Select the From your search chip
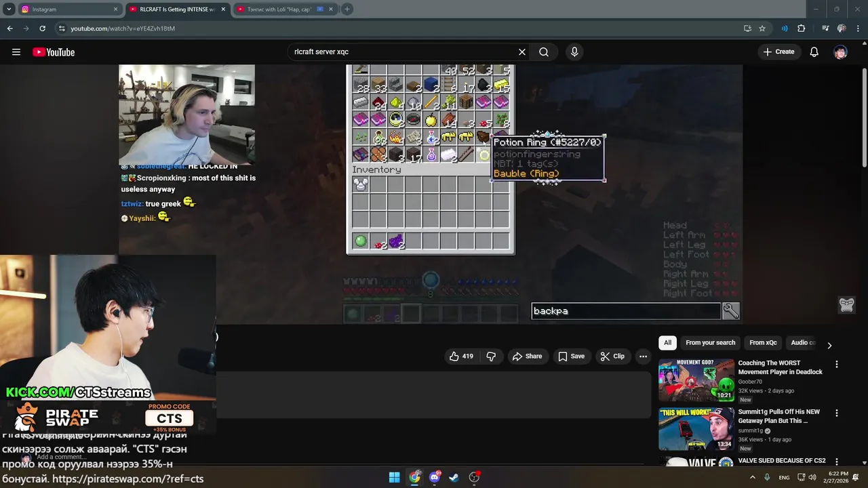 pos(710,343)
